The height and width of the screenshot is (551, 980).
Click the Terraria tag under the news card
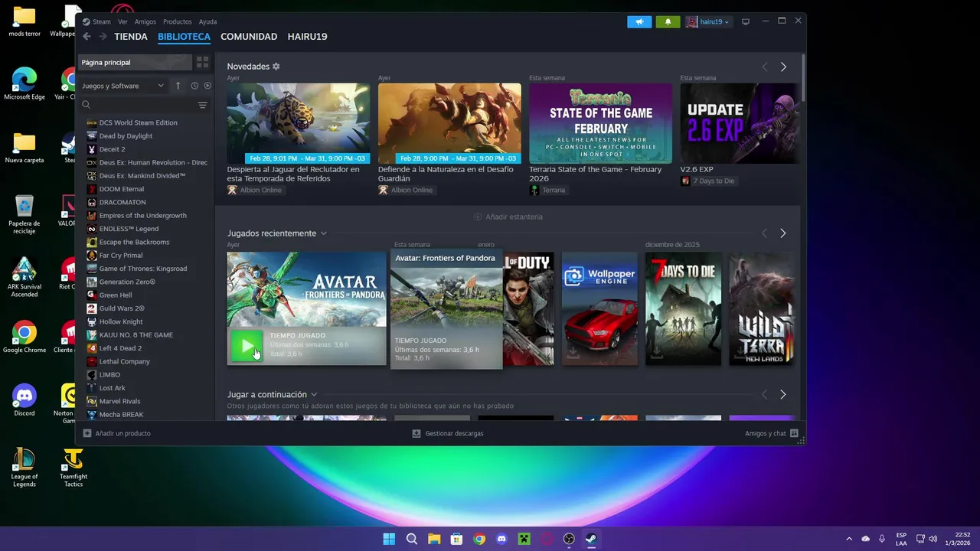click(x=548, y=190)
